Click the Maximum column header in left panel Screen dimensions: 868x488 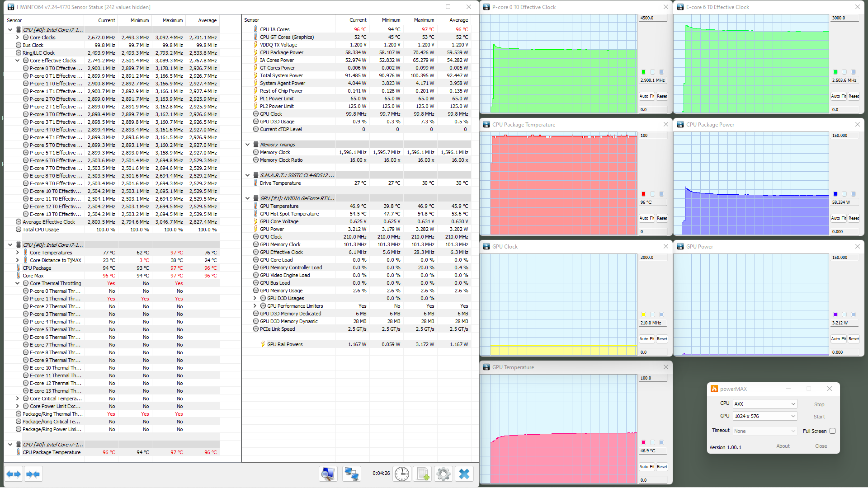(x=172, y=20)
